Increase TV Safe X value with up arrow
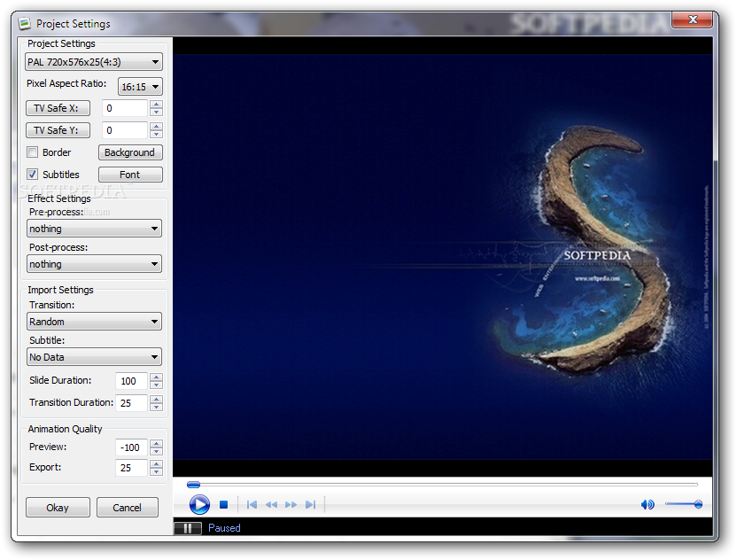 [157, 105]
